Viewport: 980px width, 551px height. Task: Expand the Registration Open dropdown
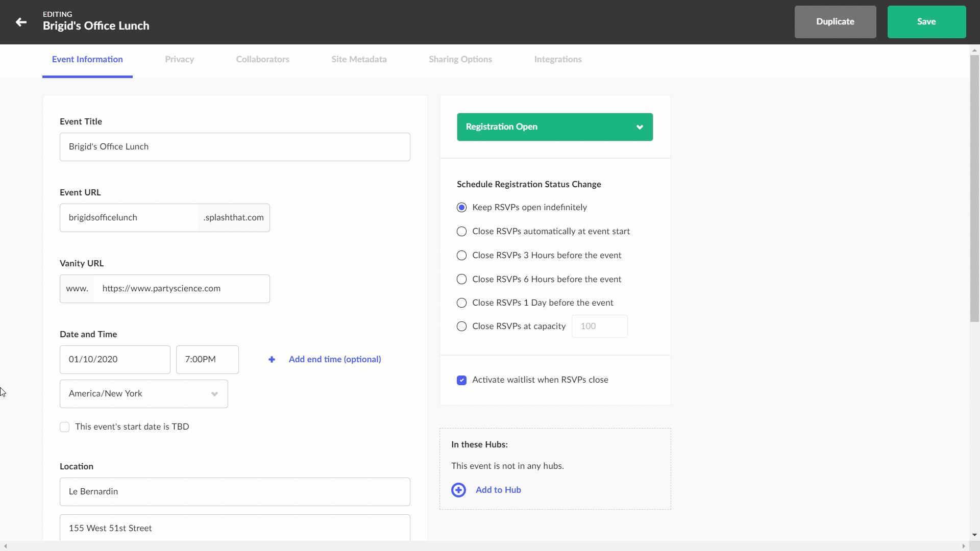(640, 127)
